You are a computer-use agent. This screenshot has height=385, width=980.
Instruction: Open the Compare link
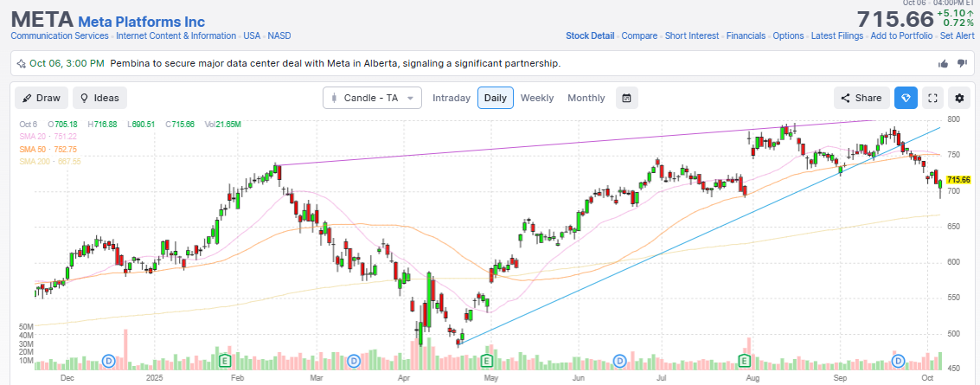click(639, 36)
